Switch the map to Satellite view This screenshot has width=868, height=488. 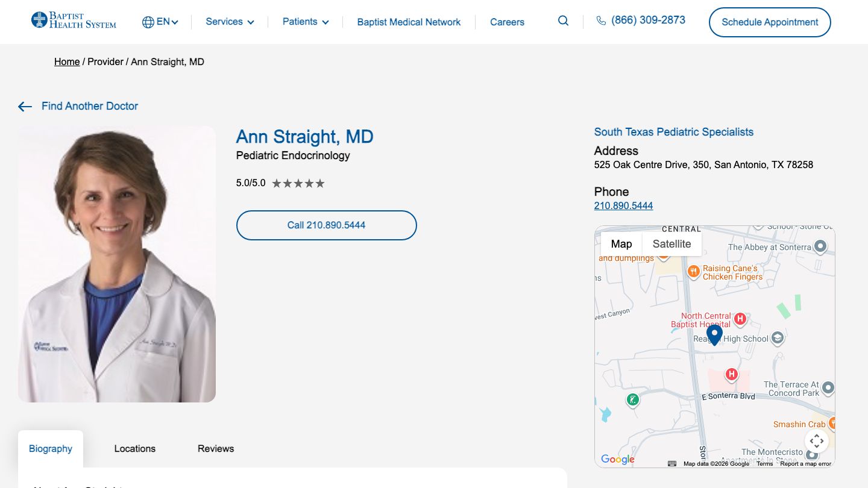[672, 243]
